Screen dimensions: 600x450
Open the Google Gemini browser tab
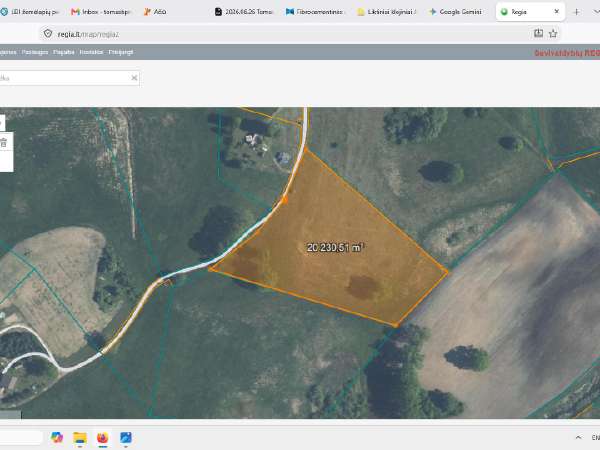tap(455, 12)
